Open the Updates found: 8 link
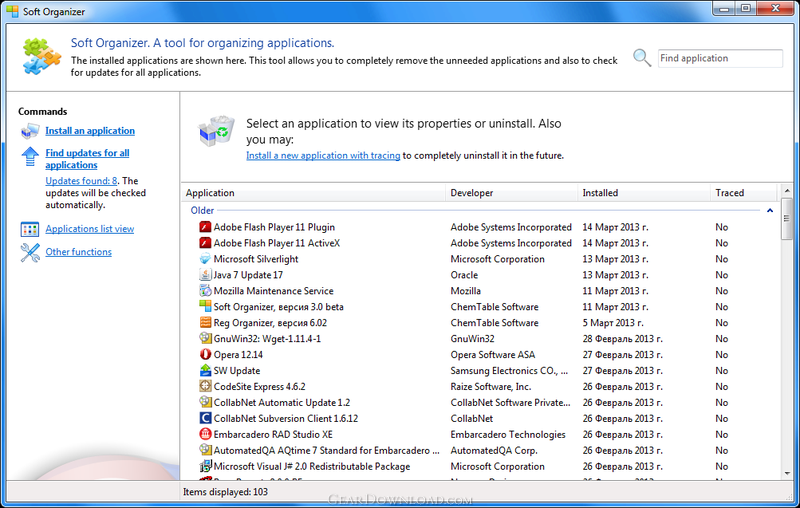Image resolution: width=800 pixels, height=508 pixels. pyautogui.click(x=82, y=181)
